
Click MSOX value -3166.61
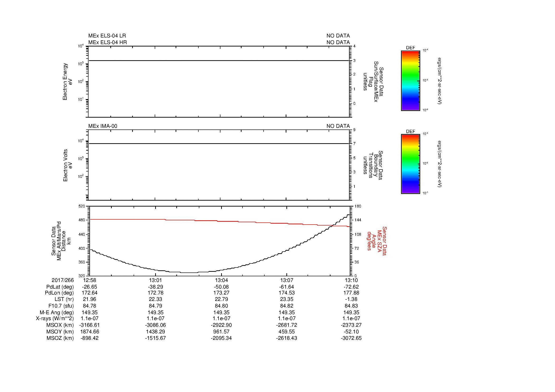[89, 325]
